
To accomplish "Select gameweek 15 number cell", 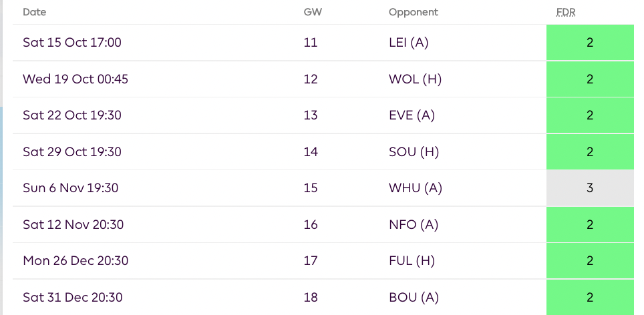I will (x=311, y=188).
